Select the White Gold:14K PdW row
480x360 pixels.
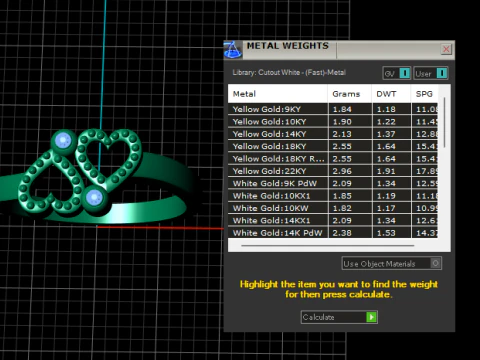click(333, 232)
